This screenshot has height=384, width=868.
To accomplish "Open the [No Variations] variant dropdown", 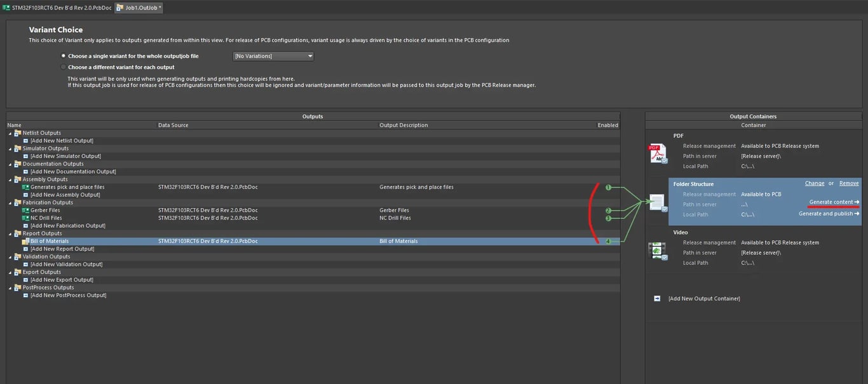I will pyautogui.click(x=273, y=56).
